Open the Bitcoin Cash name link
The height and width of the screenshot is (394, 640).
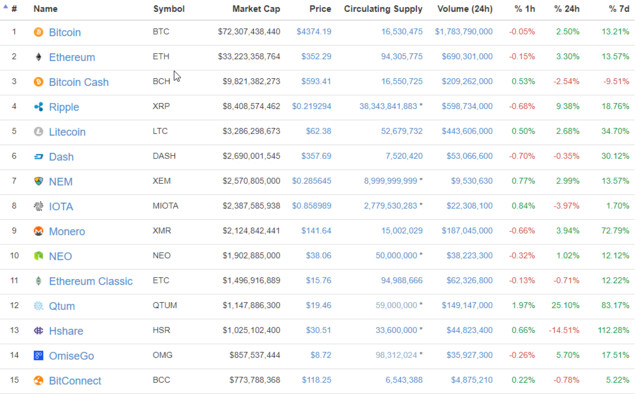[79, 82]
